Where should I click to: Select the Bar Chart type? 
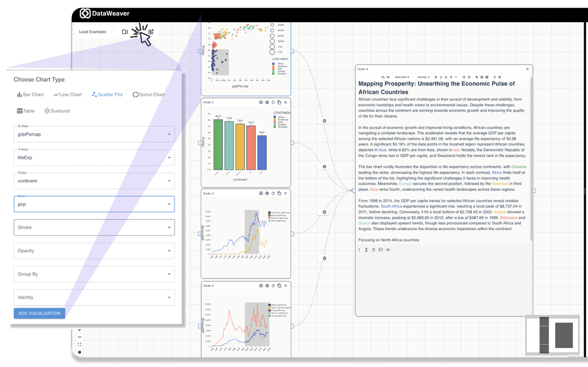[30, 94]
